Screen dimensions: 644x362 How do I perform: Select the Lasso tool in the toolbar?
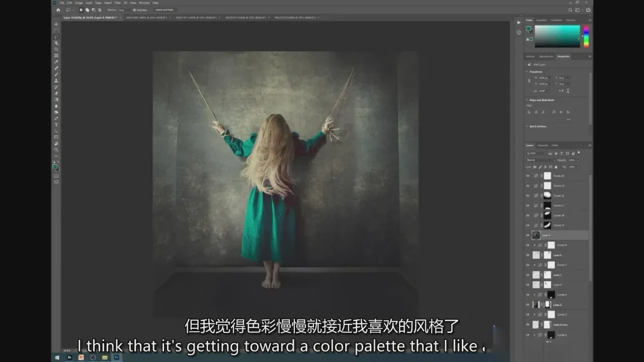(x=56, y=37)
